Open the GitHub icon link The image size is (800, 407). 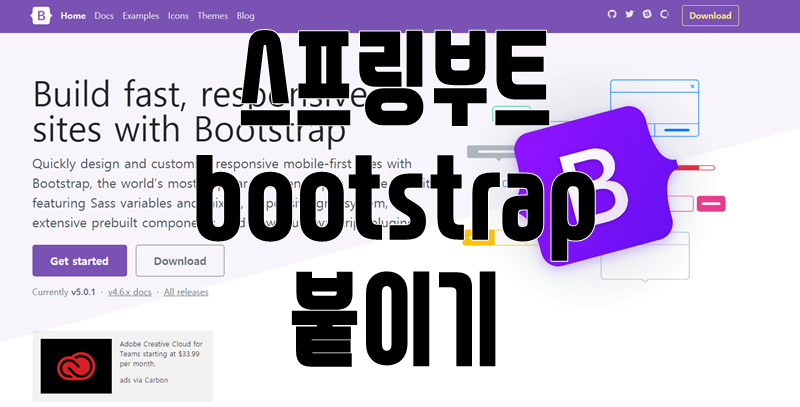click(x=612, y=14)
